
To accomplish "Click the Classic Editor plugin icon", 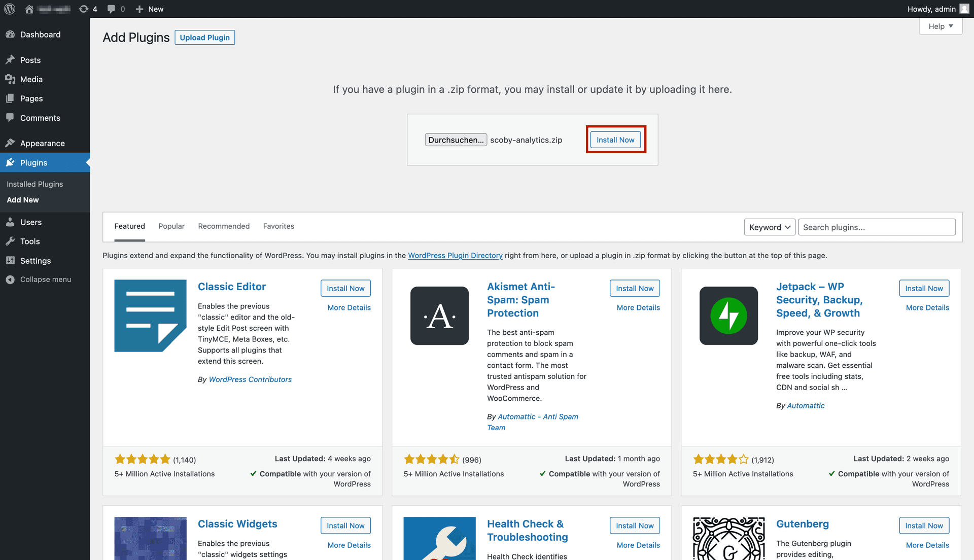I will click(x=150, y=316).
